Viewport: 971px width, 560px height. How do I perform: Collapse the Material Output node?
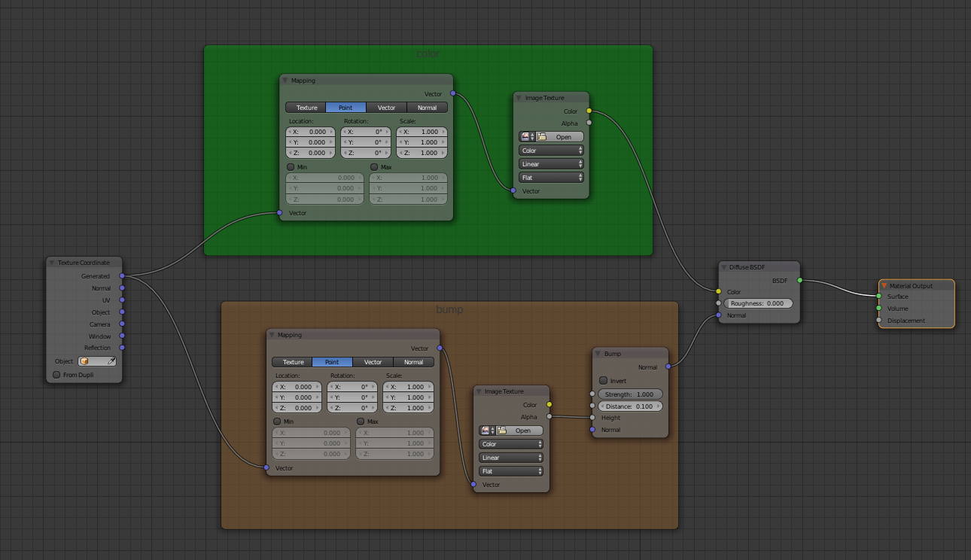(884, 286)
